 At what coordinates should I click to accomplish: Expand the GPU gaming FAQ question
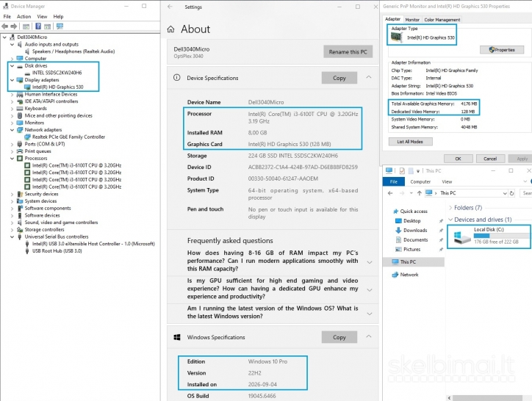[370, 290]
